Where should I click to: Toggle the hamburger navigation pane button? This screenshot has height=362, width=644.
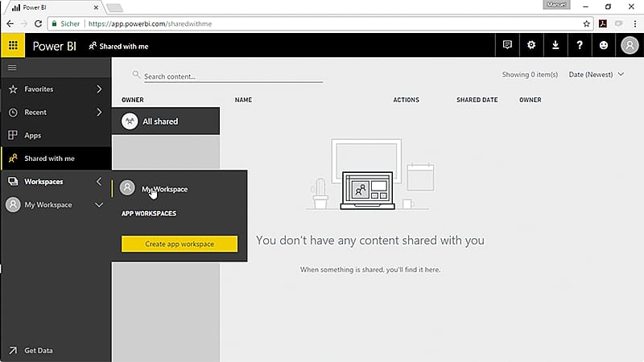click(x=12, y=68)
